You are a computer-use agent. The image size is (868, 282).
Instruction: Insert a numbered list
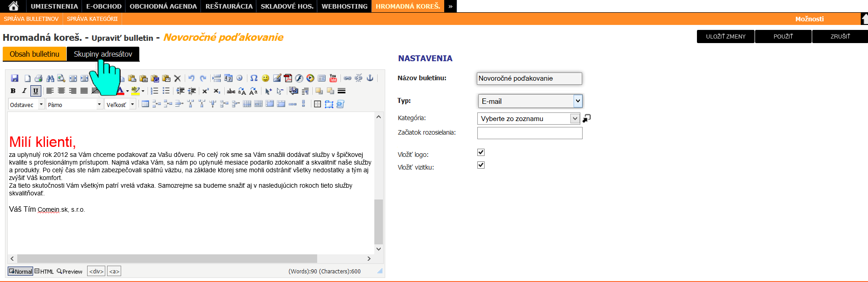pos(154,91)
